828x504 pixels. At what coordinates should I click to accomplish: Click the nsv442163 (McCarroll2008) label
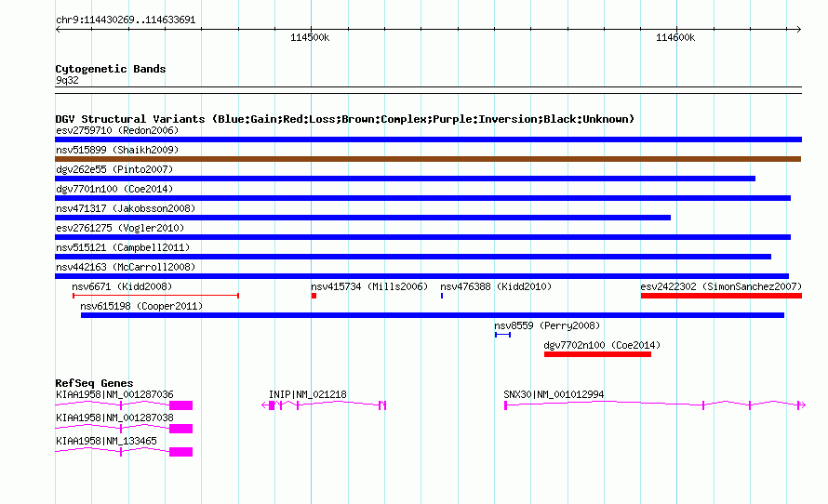[x=126, y=267]
